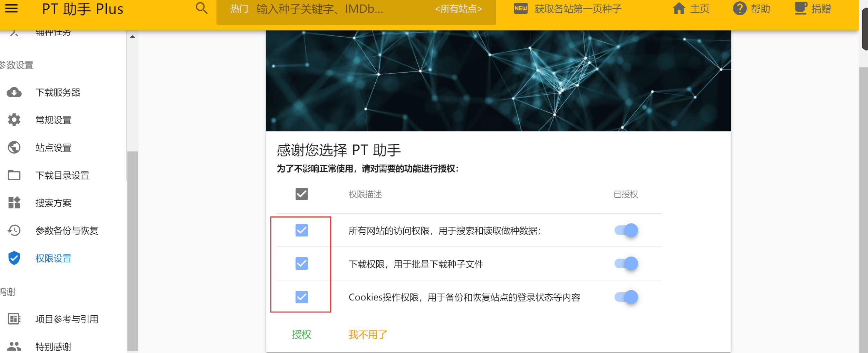868x353 pixels.
Task: Click the sidebar scroll-up arrow
Action: (133, 37)
